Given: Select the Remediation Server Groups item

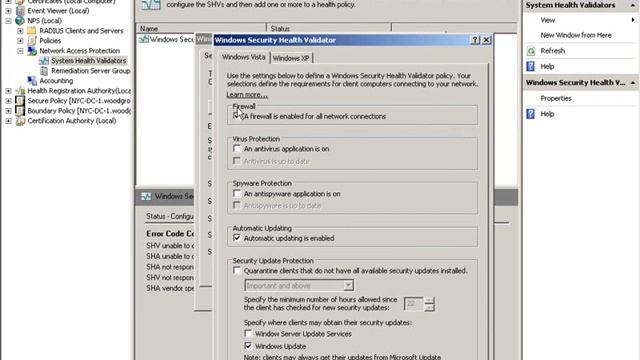Looking at the screenshot, I should pyautogui.click(x=91, y=71).
